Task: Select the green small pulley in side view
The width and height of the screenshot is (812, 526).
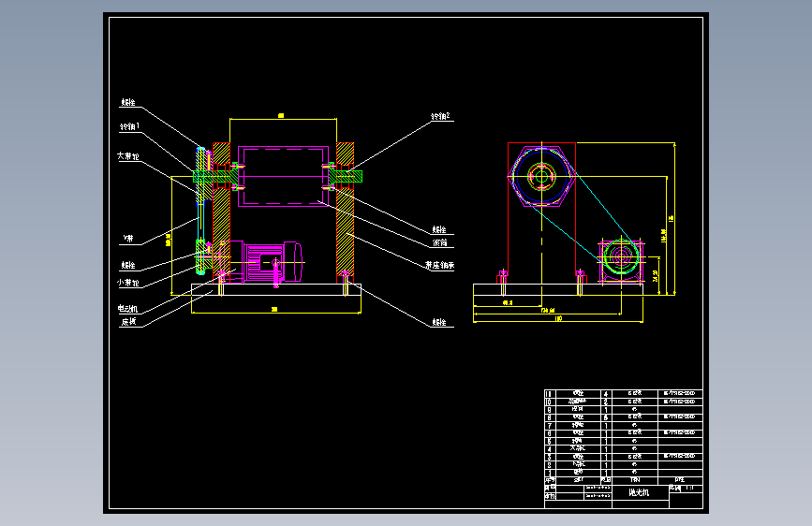Action: tap(621, 256)
